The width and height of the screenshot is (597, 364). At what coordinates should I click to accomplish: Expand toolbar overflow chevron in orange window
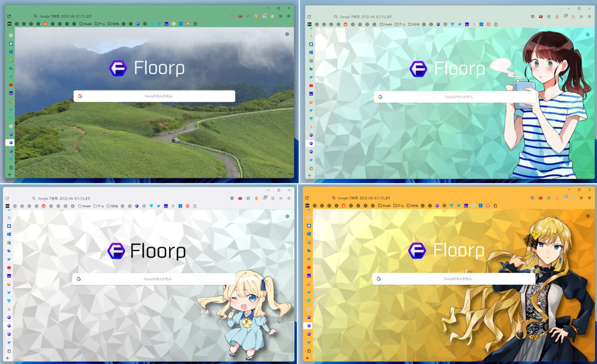[x=581, y=198]
